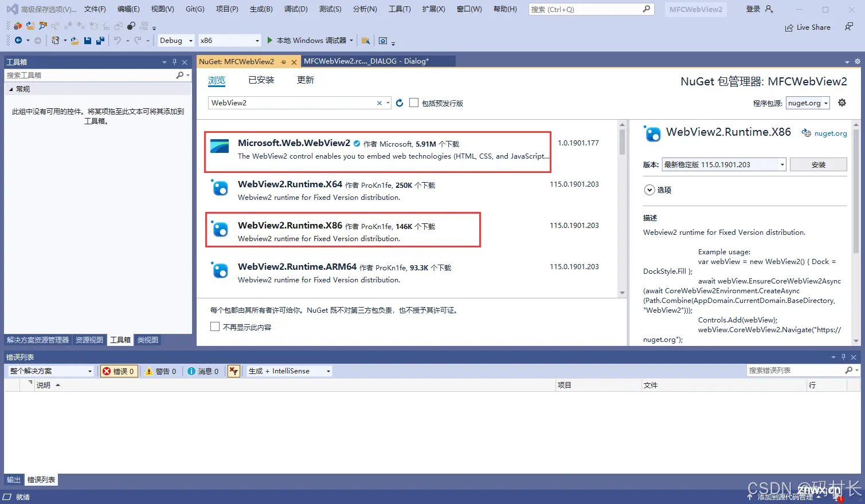Select the WebView2.Runtime.X86 package row
The height and width of the screenshot is (504, 865).
tap(407, 231)
